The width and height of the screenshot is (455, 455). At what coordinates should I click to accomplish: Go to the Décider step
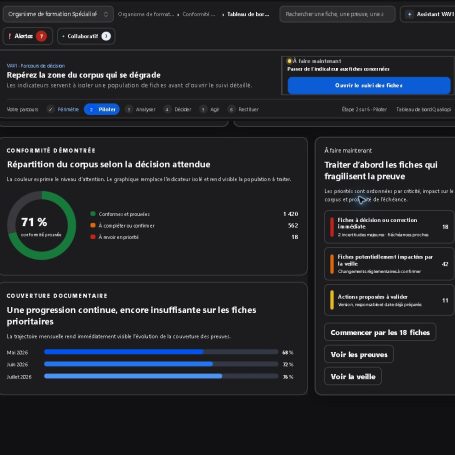[x=178, y=109]
